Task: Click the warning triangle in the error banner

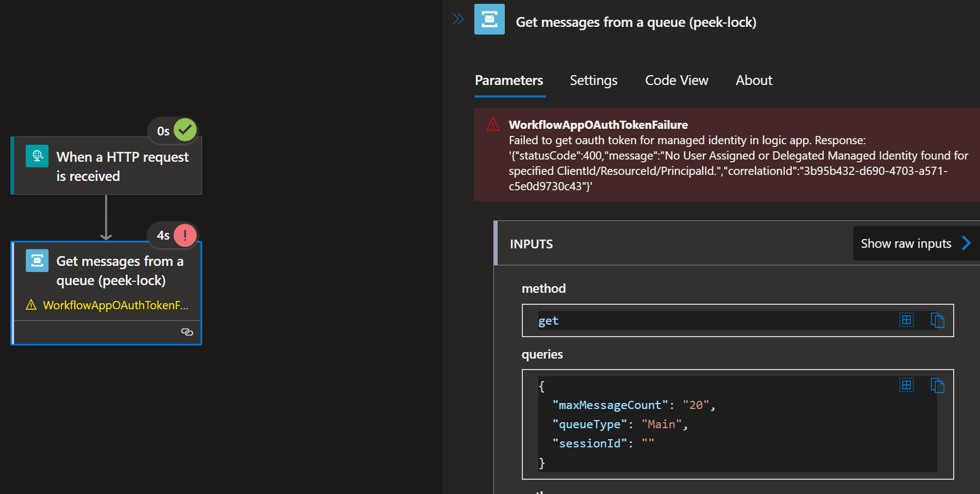Action: coord(492,125)
